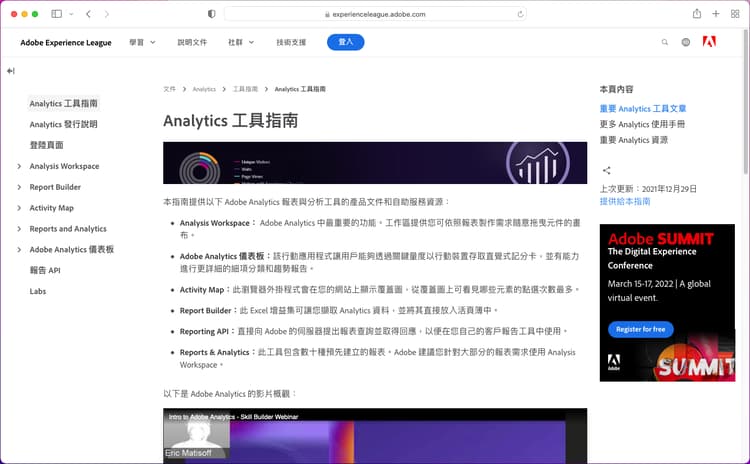Select Analytics 發行說明 in sidebar
The height and width of the screenshot is (464, 750).
[64, 124]
